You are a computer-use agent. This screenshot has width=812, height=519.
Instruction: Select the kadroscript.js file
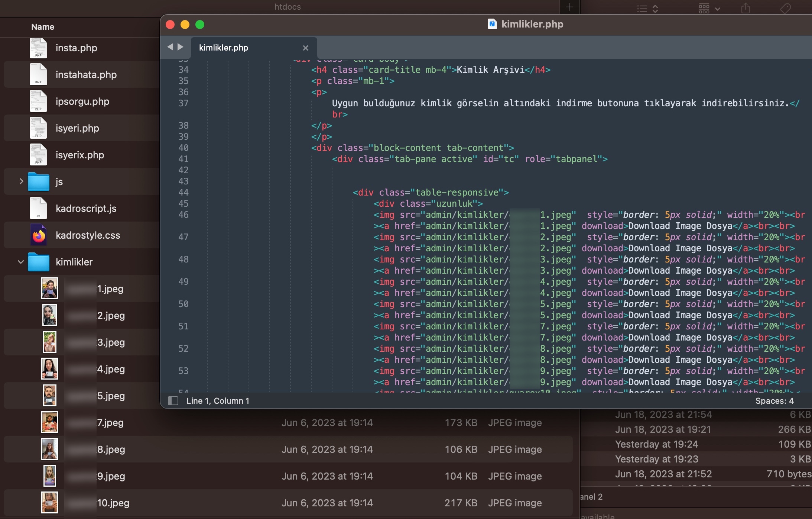tap(86, 209)
